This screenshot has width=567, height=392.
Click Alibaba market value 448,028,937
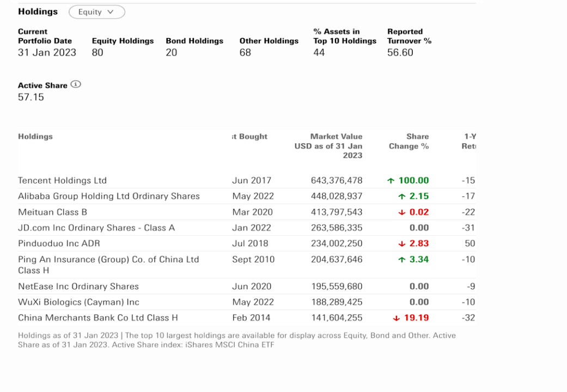(x=337, y=196)
